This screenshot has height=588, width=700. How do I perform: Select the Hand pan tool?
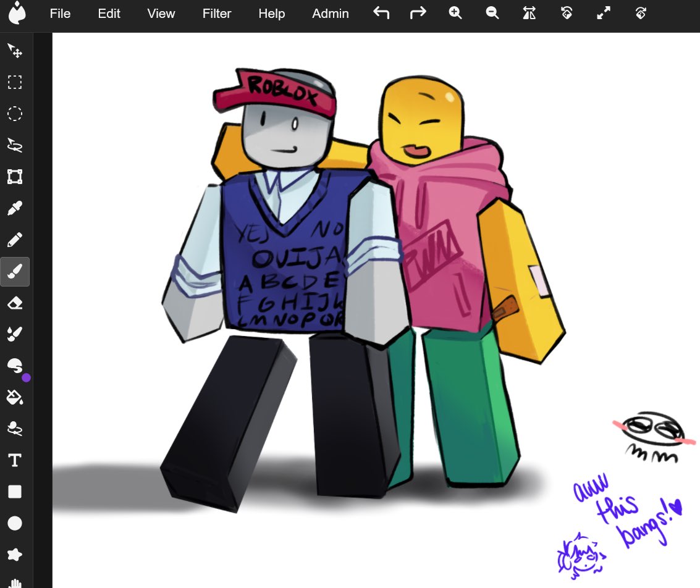tap(15, 582)
